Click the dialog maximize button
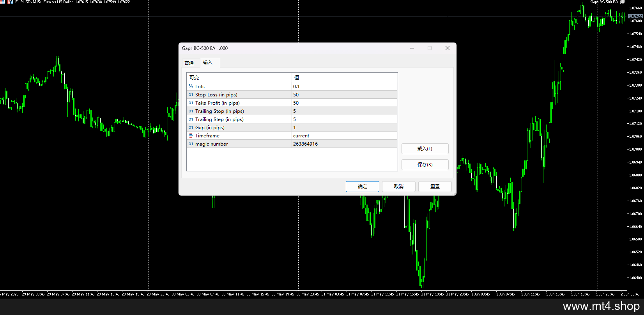Screen dimensions: 644x315 [430, 48]
